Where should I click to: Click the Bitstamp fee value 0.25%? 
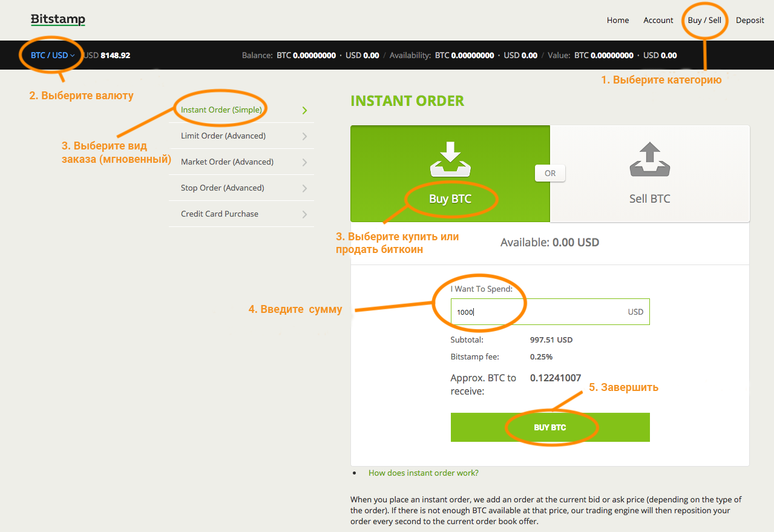541,357
